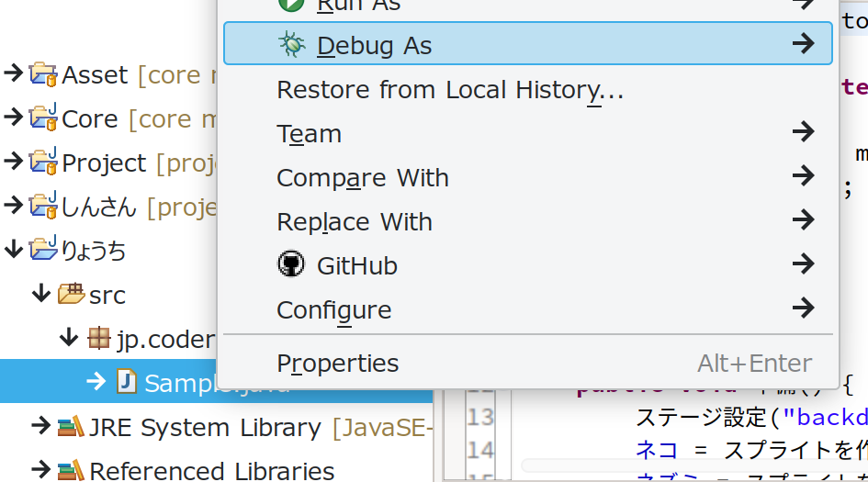
Task: Select the しんさん project in tree
Action: coord(99,207)
